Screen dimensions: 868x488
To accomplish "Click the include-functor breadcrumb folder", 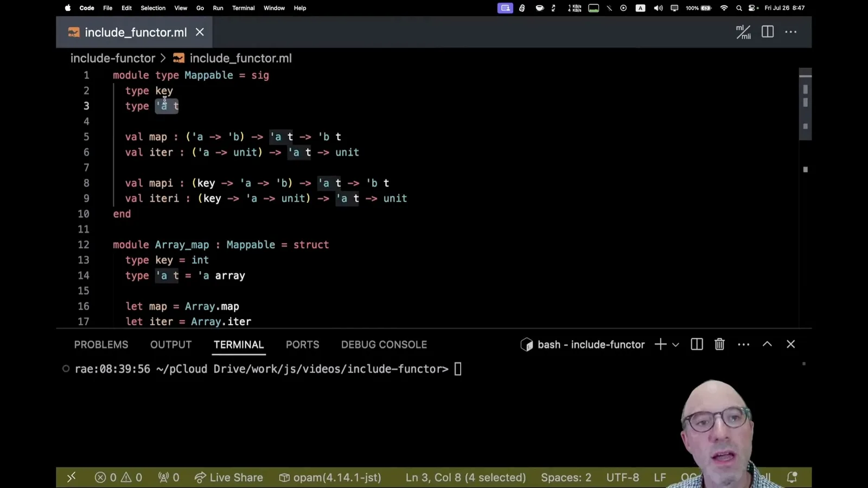I will tap(113, 58).
